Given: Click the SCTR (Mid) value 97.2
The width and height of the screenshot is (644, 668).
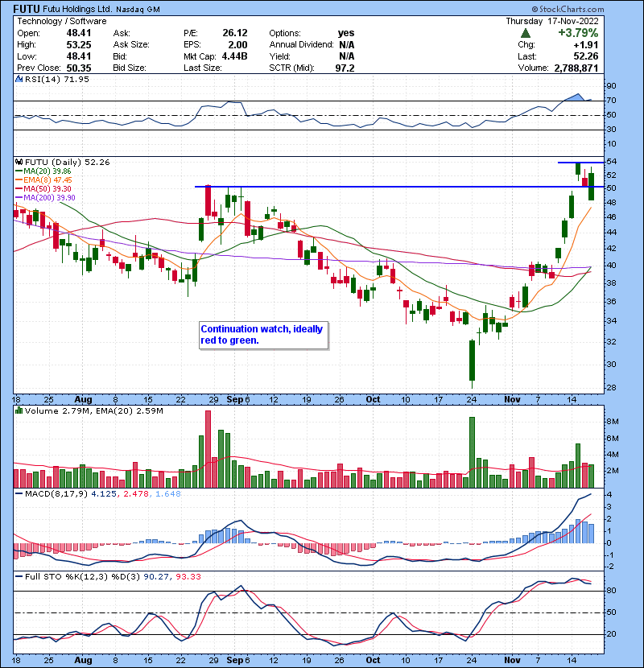Looking at the screenshot, I should click(345, 68).
